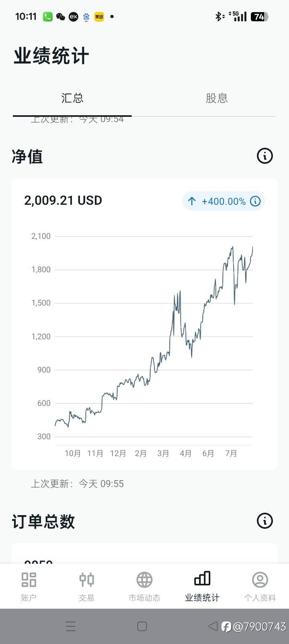The image size is (289, 644).
Task: Switch to the 股息 tab
Action: [x=217, y=98]
